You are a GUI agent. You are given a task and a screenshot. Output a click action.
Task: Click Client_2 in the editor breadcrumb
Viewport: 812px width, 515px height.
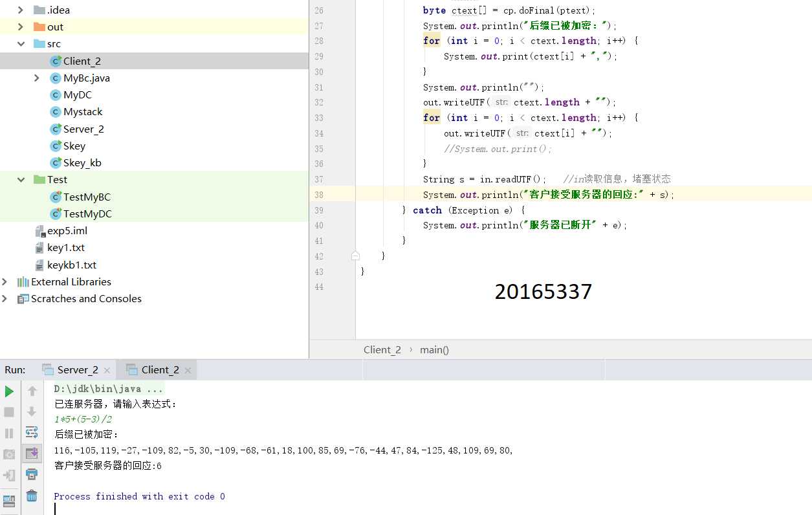pyautogui.click(x=382, y=349)
